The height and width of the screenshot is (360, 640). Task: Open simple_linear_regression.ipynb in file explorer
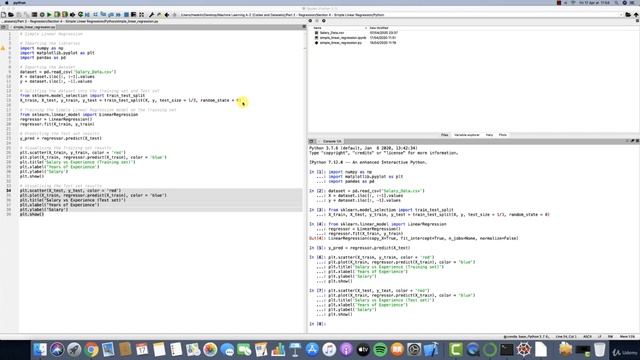342,38
